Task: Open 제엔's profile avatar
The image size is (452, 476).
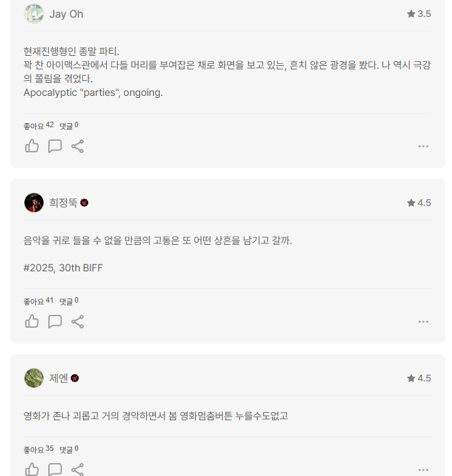Action: tap(34, 378)
